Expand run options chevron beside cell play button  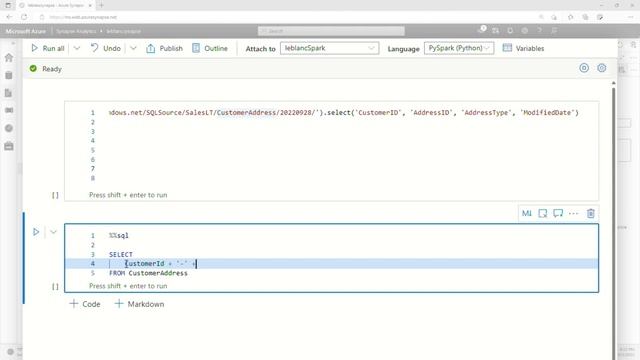[x=53, y=232]
